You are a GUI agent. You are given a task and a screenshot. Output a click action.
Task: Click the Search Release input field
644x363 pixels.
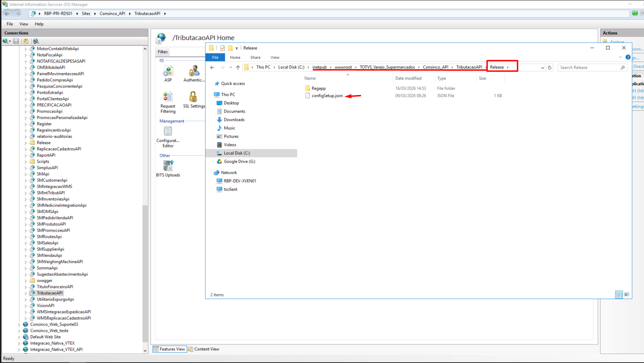[589, 67]
